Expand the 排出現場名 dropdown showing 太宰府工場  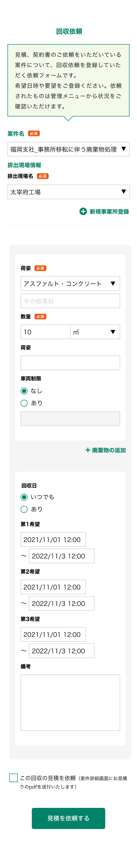pos(68,192)
